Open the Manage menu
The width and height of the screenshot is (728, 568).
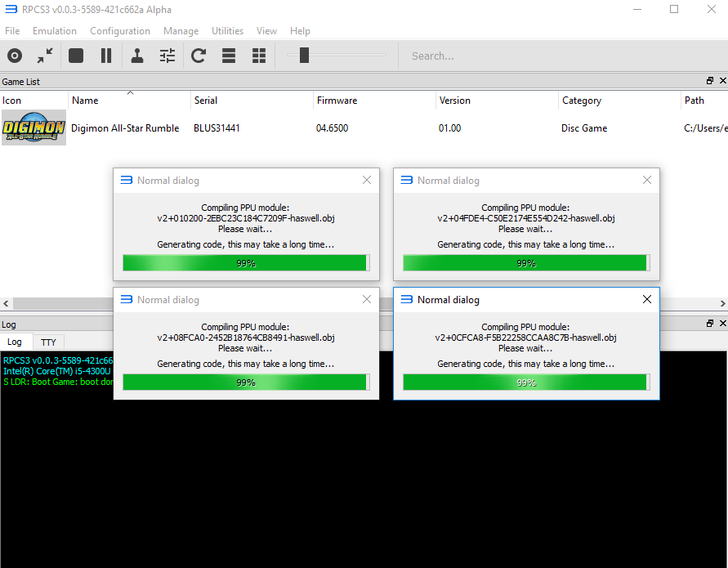click(181, 31)
